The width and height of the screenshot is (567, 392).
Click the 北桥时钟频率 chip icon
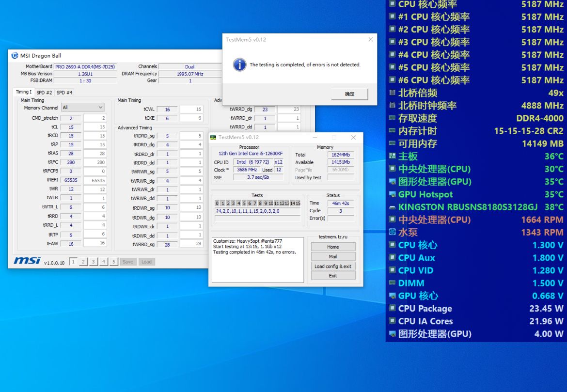392,105
